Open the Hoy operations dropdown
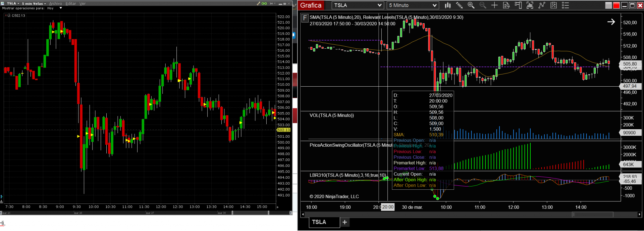The image size is (644, 231). [x=61, y=8]
